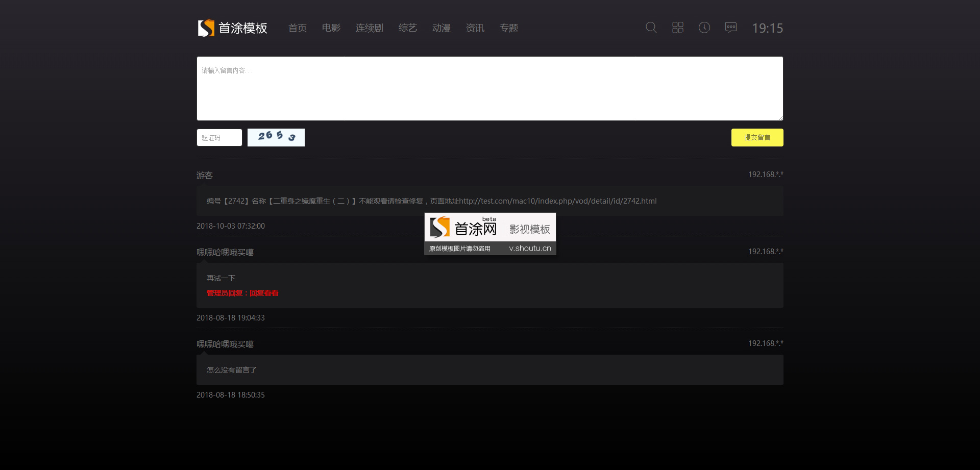Go to 首页 in the navigation
The height and width of the screenshot is (470, 980).
(x=298, y=28)
